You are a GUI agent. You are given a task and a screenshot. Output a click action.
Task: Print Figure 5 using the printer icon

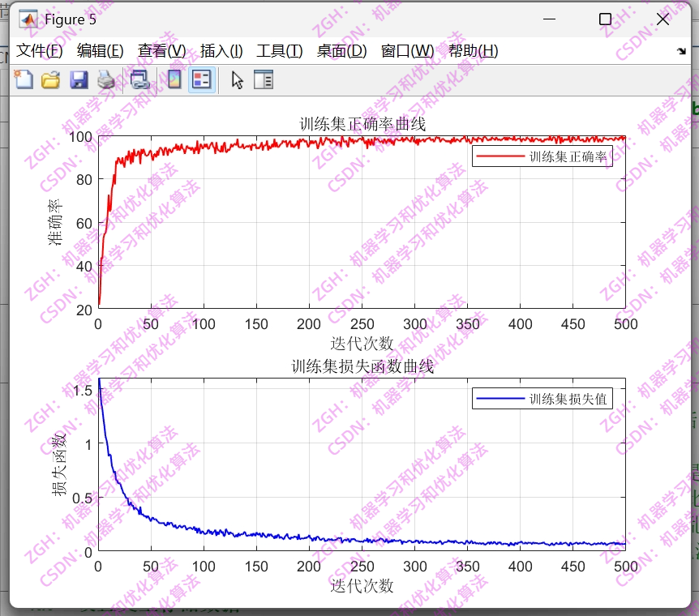pos(105,79)
